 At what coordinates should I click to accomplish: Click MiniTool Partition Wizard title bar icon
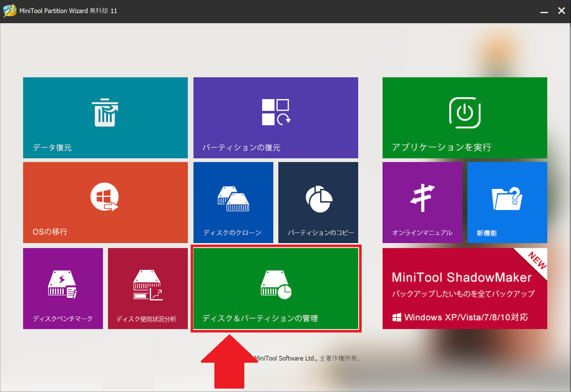point(10,10)
